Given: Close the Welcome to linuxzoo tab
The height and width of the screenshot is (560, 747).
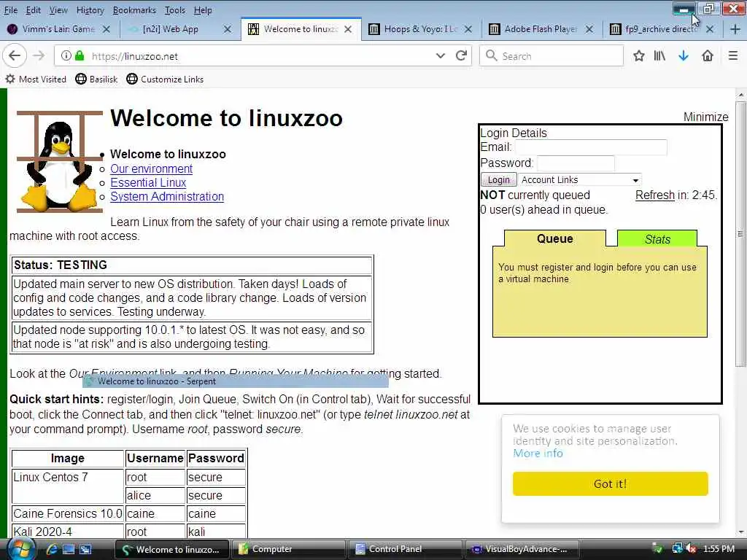Looking at the screenshot, I should click(348, 29).
